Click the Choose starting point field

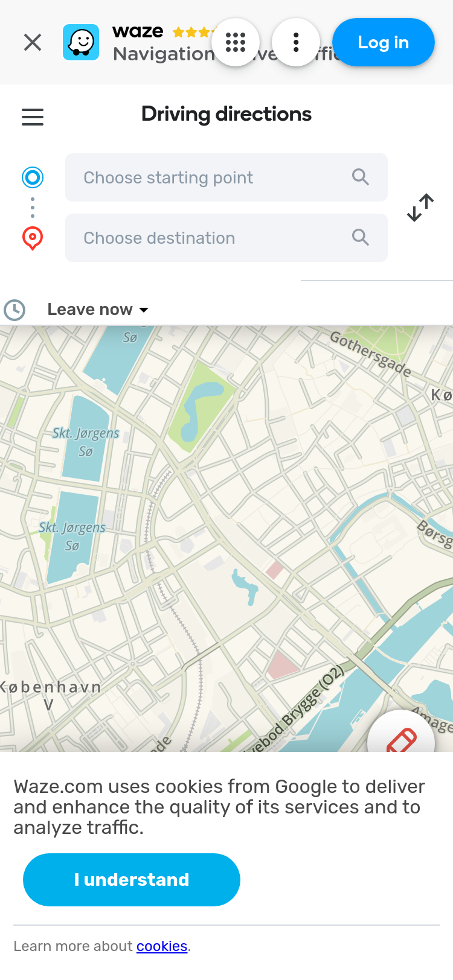(226, 177)
